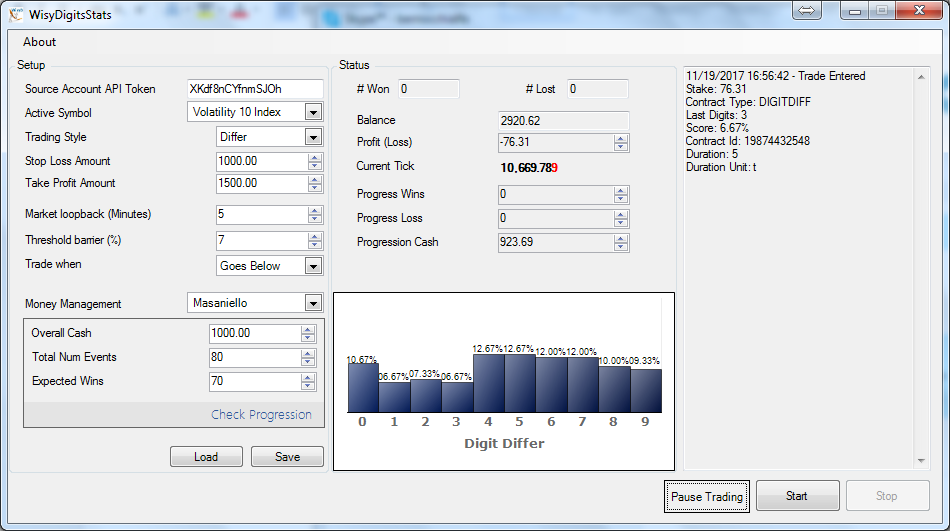Increase Expected Wins value

[308, 378]
